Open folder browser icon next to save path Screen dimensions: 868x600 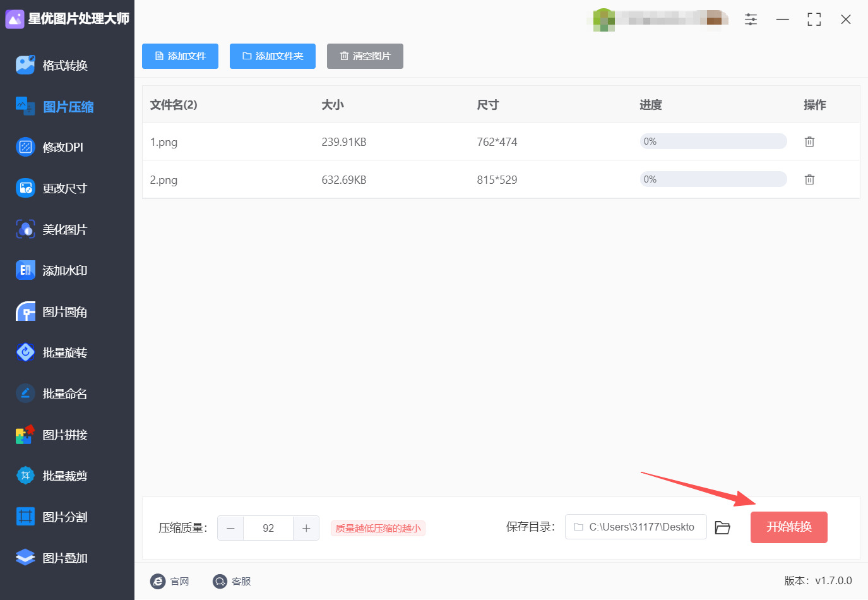tap(722, 527)
